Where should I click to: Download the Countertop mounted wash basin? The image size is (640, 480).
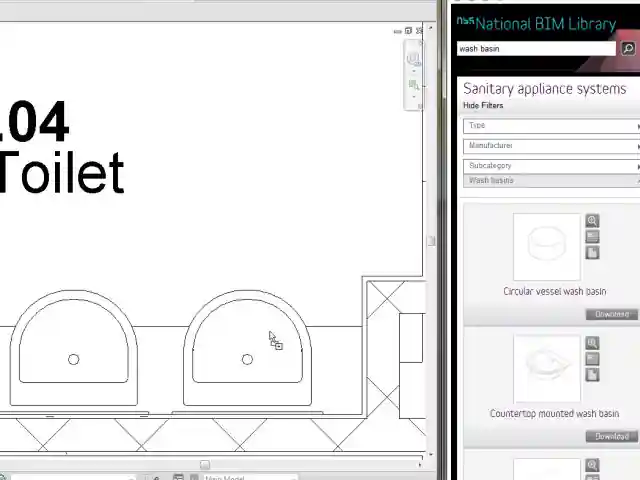611,436
